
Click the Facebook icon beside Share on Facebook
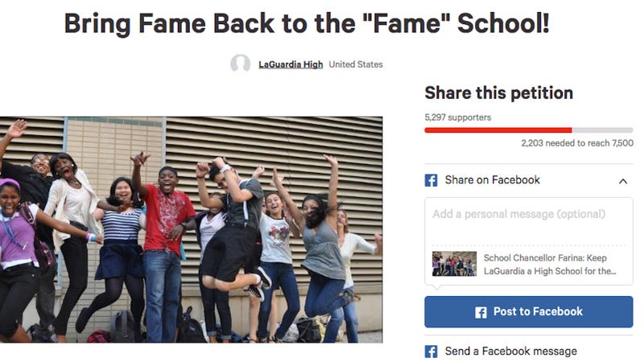tap(431, 180)
